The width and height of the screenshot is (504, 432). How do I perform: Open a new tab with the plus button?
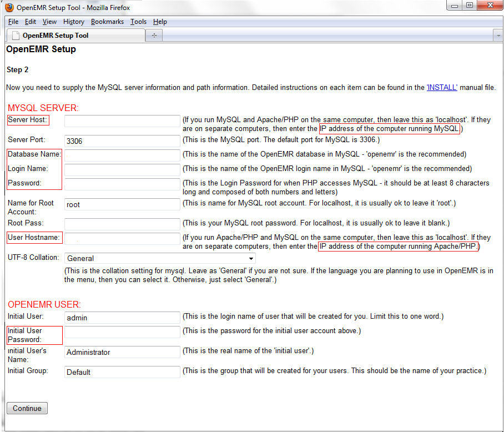coord(154,36)
